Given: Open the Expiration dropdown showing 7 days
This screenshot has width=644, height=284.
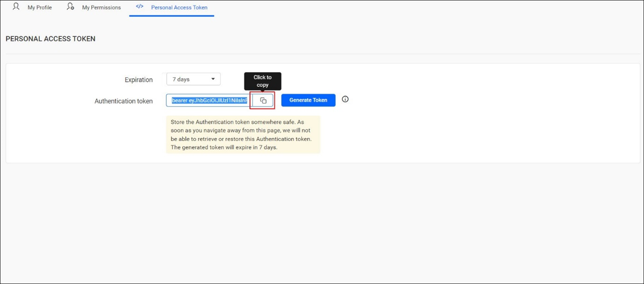Looking at the screenshot, I should click(x=193, y=78).
